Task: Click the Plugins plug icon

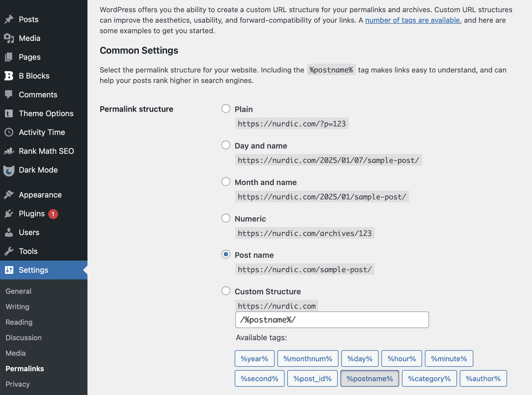Action: [x=9, y=214]
